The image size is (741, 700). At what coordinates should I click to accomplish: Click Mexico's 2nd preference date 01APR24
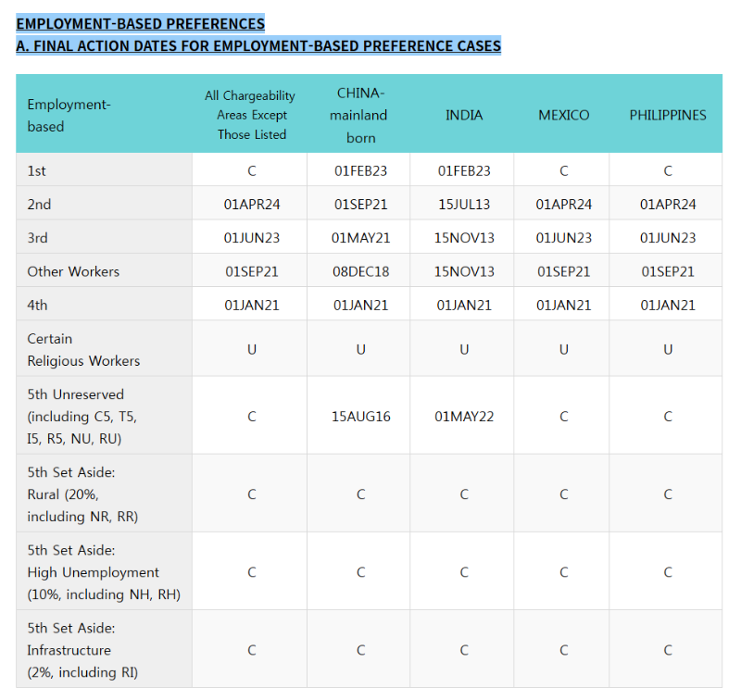tap(564, 205)
